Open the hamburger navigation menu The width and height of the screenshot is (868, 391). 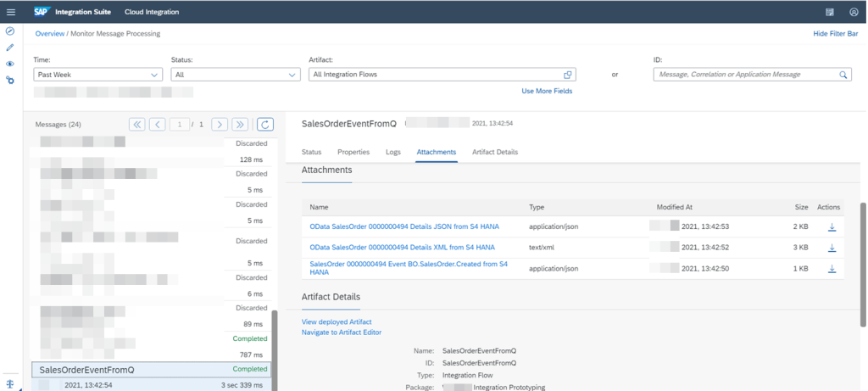pos(10,12)
